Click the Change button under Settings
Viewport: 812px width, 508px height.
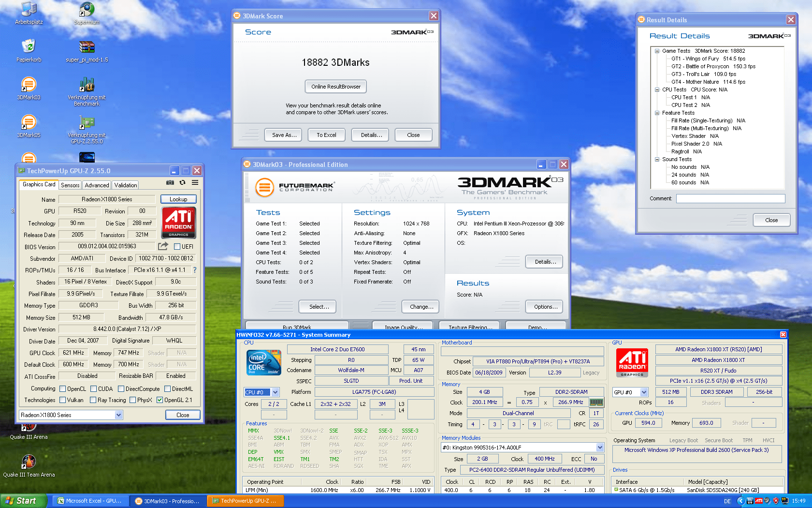coord(421,307)
